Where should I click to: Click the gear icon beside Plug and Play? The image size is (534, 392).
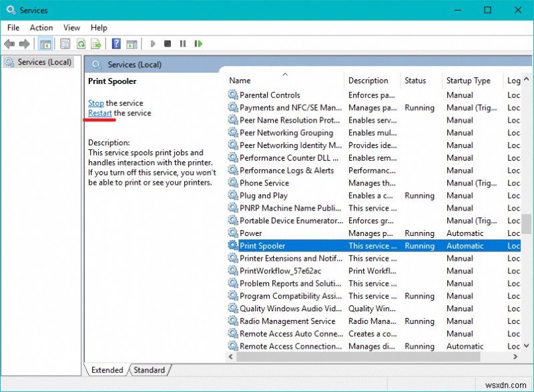point(233,195)
